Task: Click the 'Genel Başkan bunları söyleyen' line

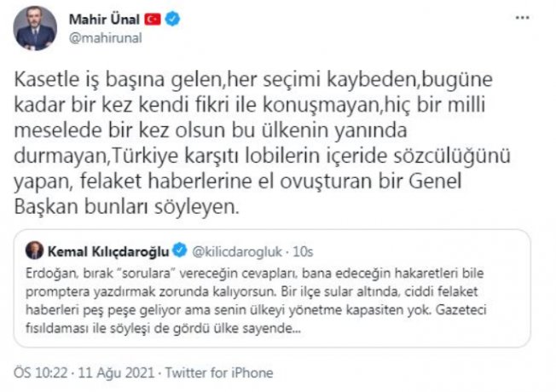Action: (x=127, y=207)
